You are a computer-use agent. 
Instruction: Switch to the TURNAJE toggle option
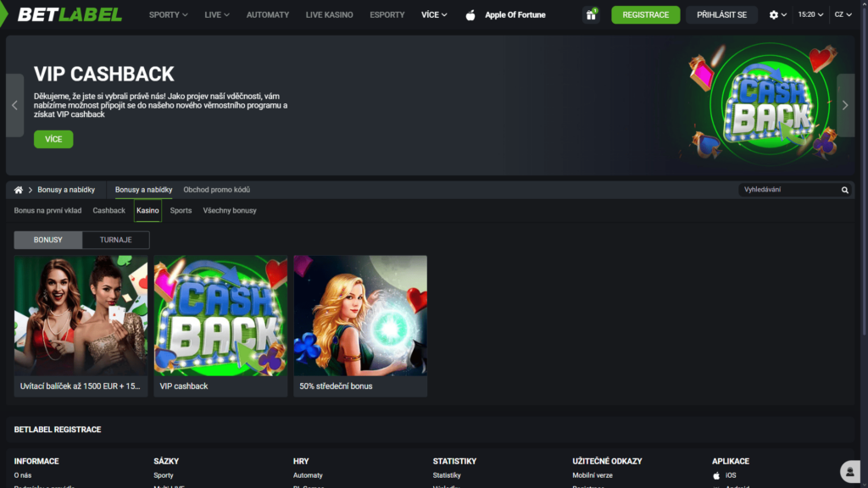[x=115, y=240]
